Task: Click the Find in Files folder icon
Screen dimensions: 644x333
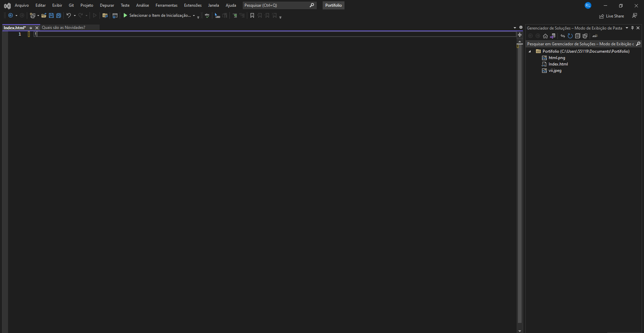Action: coord(105,15)
